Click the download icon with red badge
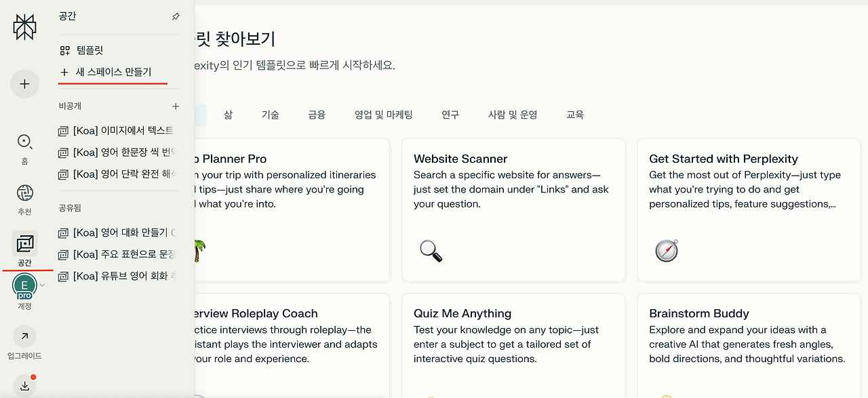Viewport: 868px width, 398px height. [x=24, y=385]
